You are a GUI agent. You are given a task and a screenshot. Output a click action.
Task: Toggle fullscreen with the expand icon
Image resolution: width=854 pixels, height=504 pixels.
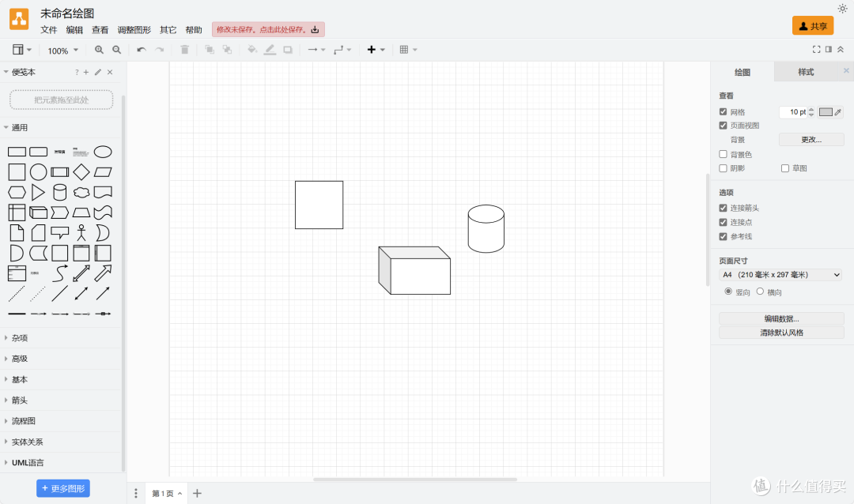pyautogui.click(x=816, y=50)
